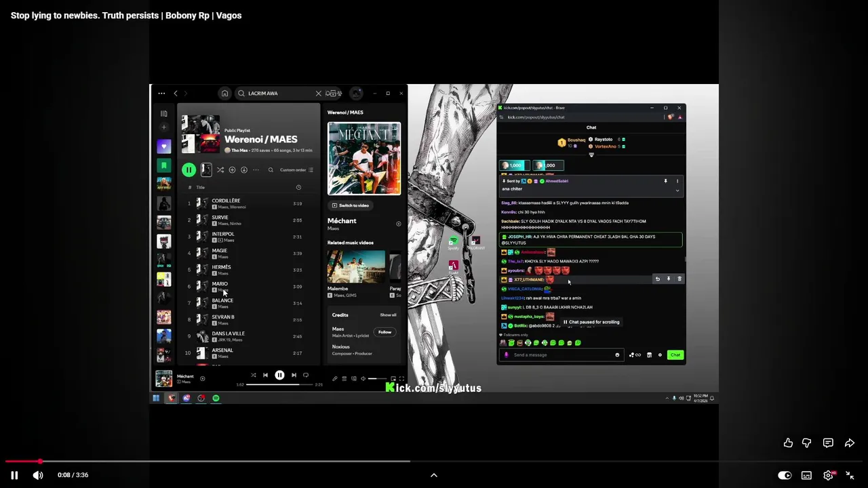Seek in the Spotify track progress bar

[x=279, y=384]
